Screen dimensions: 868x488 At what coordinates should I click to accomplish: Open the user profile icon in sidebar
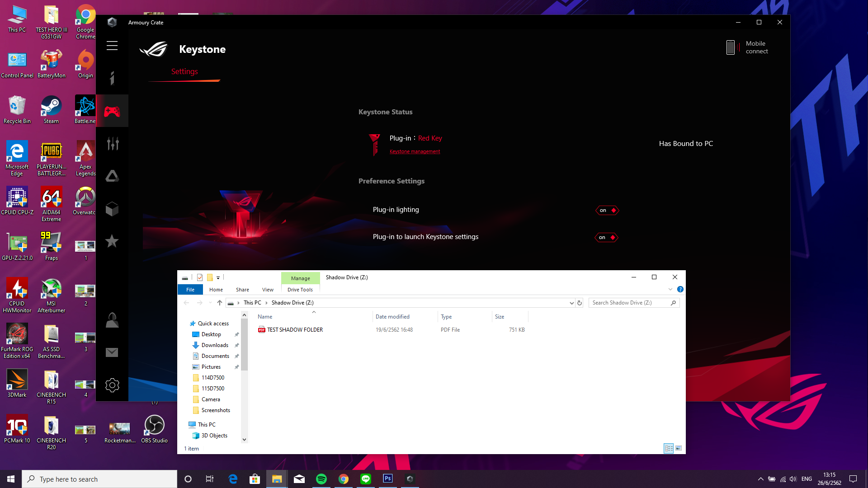point(112,320)
